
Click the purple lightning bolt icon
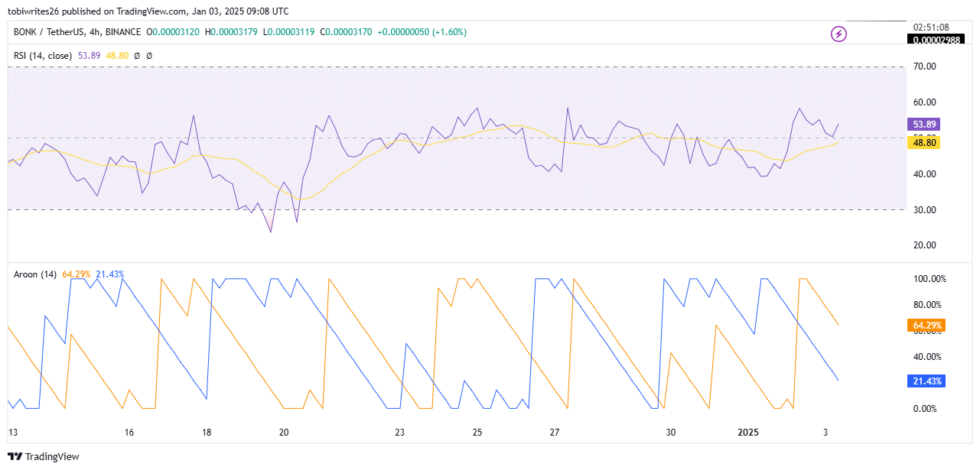click(x=839, y=34)
